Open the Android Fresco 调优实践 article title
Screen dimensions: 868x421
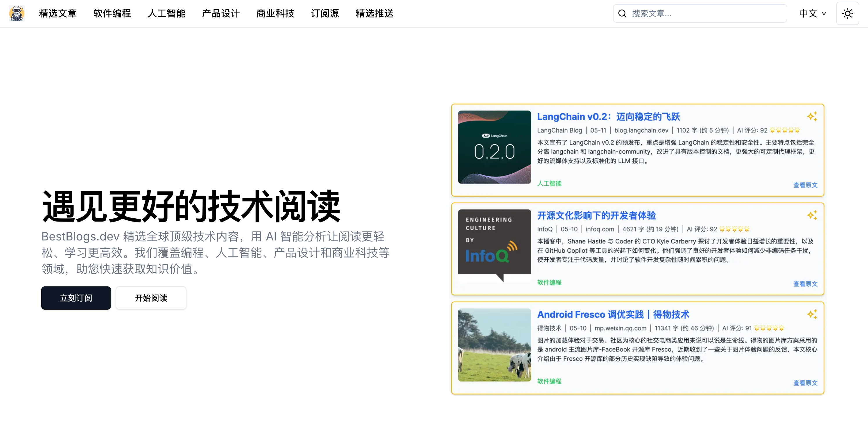point(613,314)
